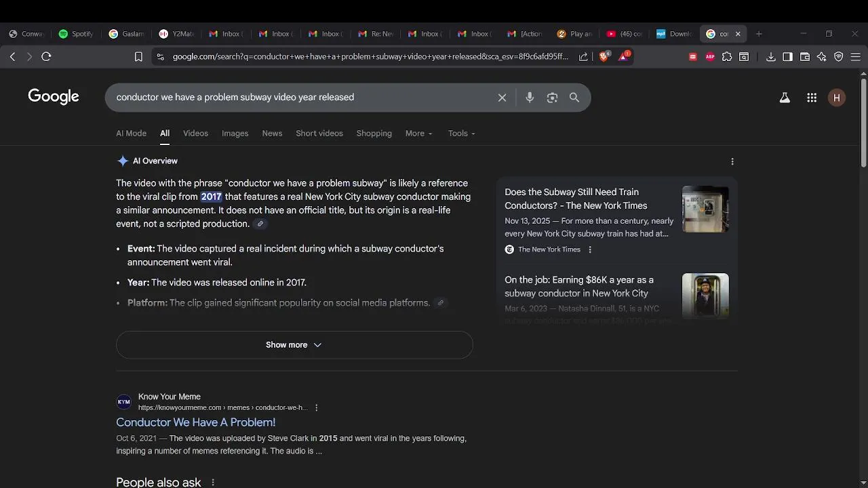The width and height of the screenshot is (868, 488).
Task: Select the Short videos tab
Action: point(319,134)
